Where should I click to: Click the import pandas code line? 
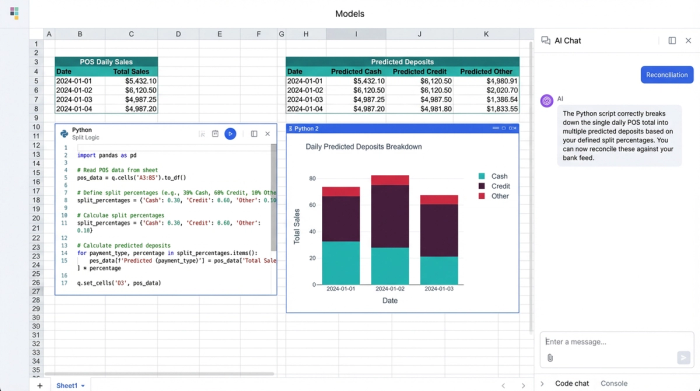[107, 155]
